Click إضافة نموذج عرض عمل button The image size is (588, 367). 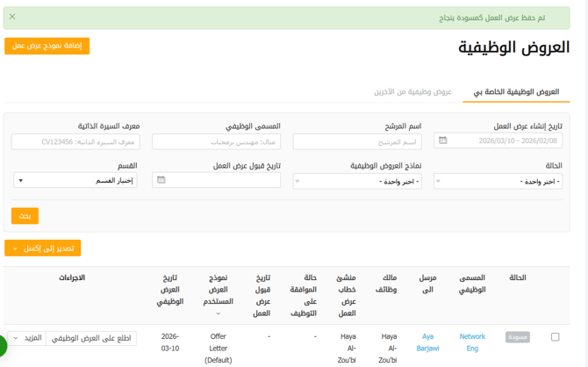(47, 46)
